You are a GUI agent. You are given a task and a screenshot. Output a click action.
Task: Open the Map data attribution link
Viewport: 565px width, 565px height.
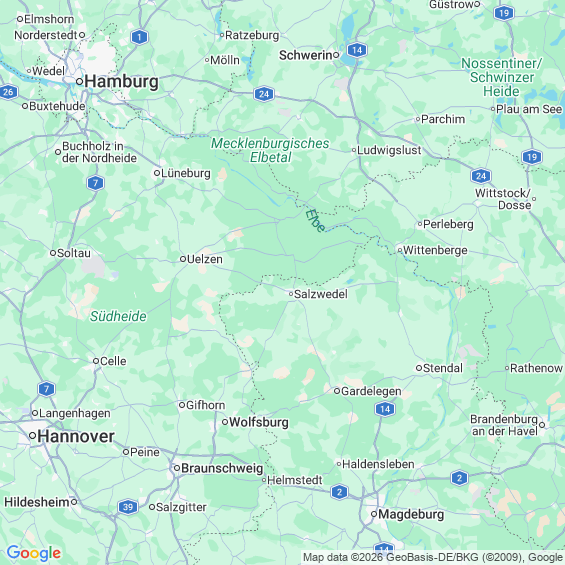click(x=432, y=557)
